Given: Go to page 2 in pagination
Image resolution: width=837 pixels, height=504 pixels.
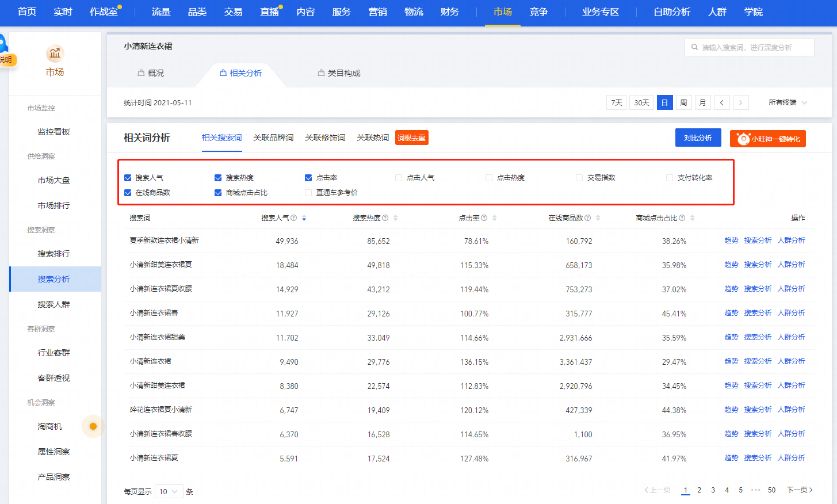Looking at the screenshot, I should pos(700,490).
